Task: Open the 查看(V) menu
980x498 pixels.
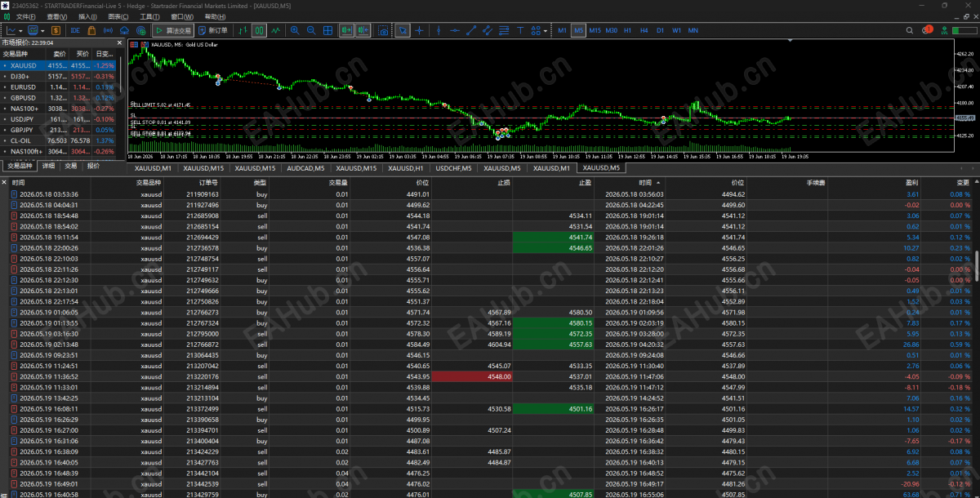Action: click(57, 16)
